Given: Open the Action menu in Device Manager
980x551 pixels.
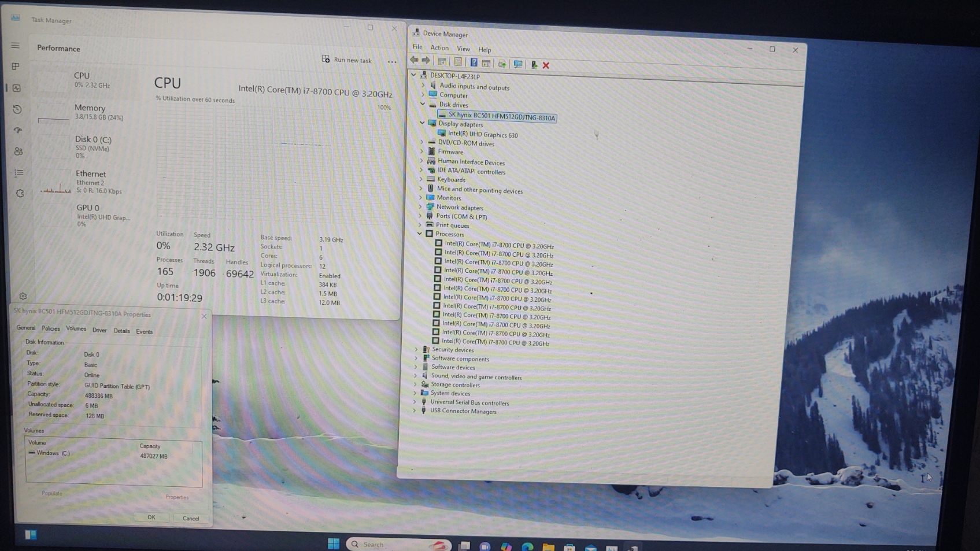Looking at the screenshot, I should [x=439, y=48].
